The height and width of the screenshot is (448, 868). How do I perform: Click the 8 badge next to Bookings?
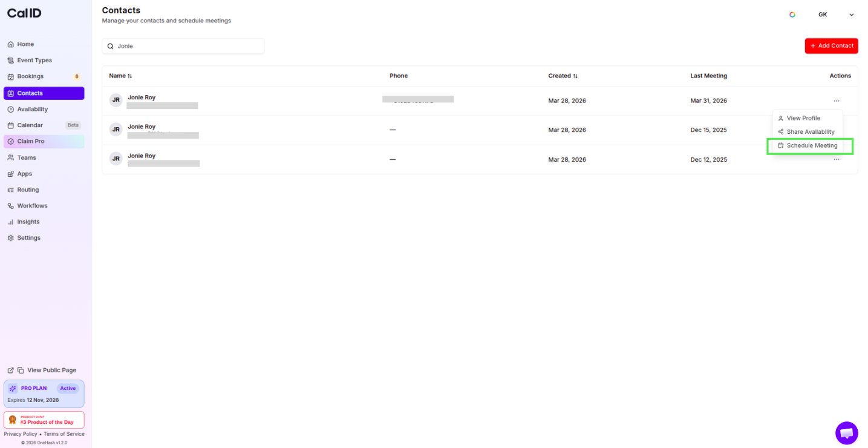coord(76,77)
